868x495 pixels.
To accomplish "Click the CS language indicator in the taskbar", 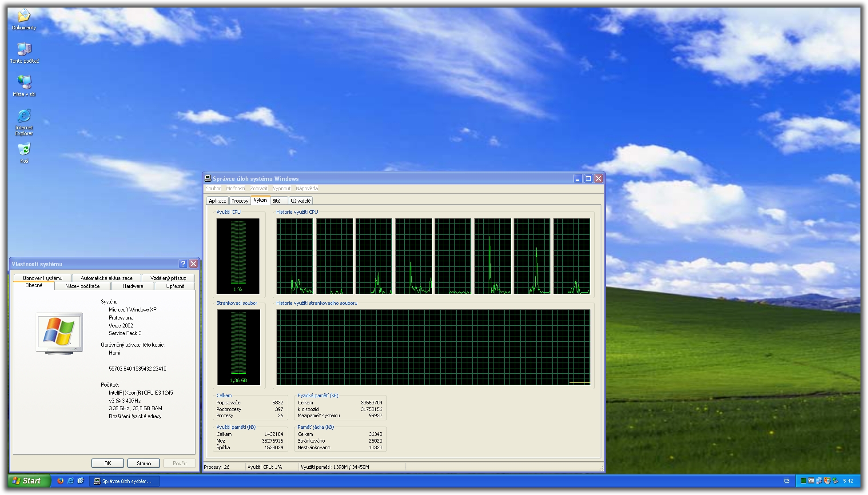I will (787, 481).
